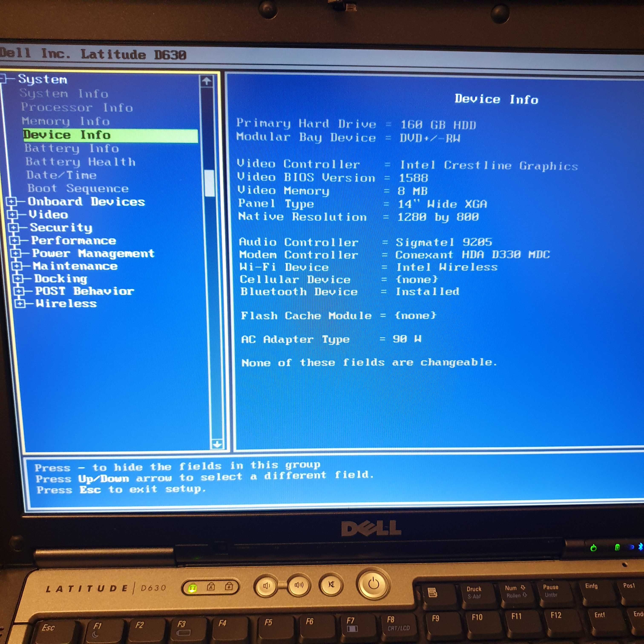Viewport: 644px width, 644px height.
Task: Click Video Memory value 8 MB
Action: [413, 191]
